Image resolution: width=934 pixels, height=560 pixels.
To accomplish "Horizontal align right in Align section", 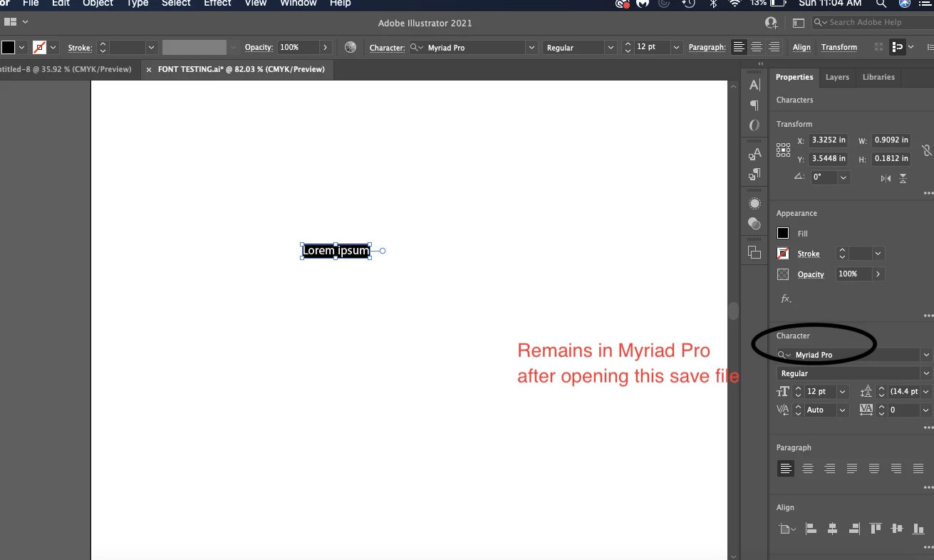I will point(853,529).
